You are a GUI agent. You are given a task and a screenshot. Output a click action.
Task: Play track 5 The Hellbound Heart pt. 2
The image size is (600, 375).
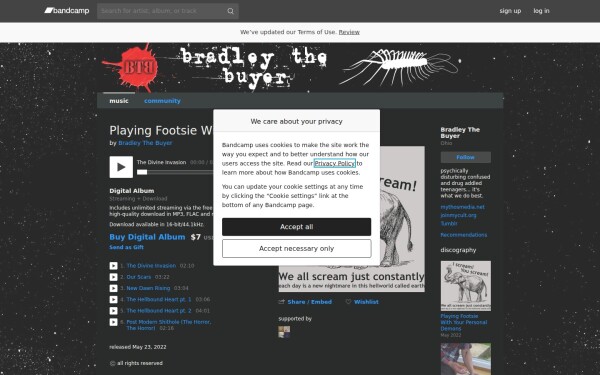pyautogui.click(x=113, y=311)
